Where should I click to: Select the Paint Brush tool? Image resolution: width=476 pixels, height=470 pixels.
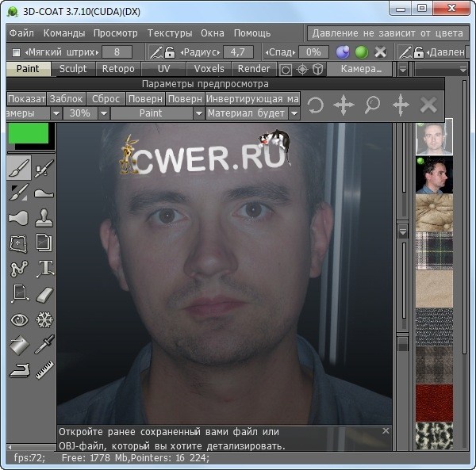coord(19,168)
